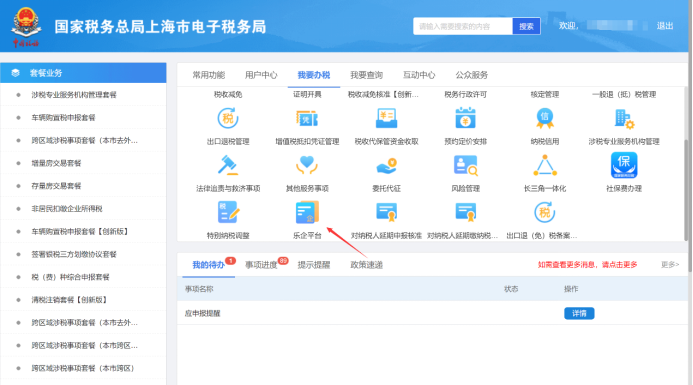Switch to the 事项进度 tab
Viewport: 693px width, 385px height.
[x=261, y=265]
